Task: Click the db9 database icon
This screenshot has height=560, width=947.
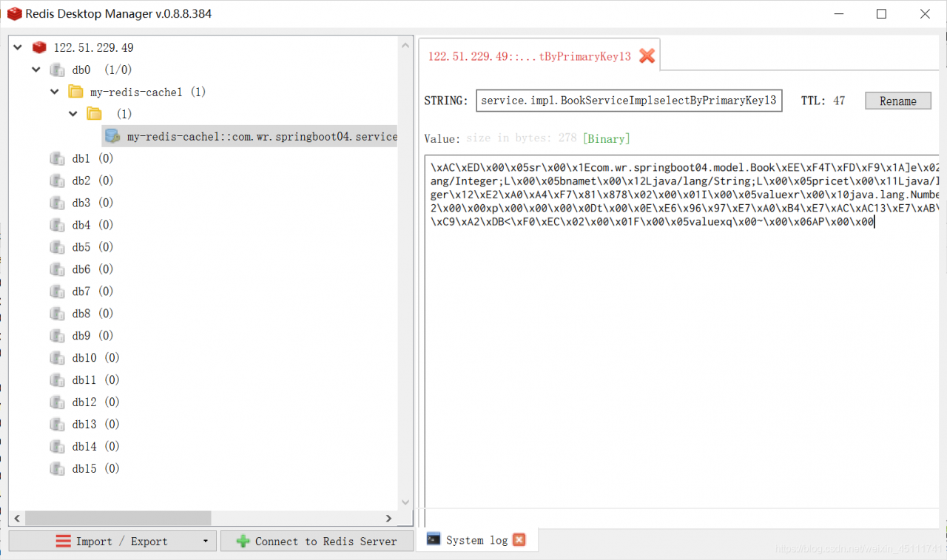Action: click(58, 336)
